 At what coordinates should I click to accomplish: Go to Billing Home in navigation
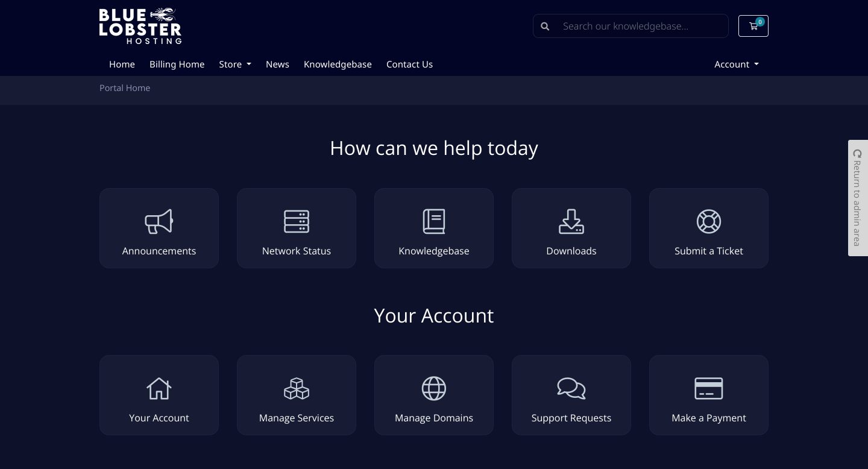(x=177, y=64)
